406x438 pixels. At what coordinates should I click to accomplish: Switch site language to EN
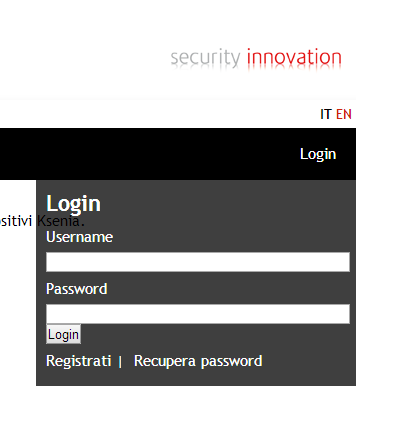[344, 114]
